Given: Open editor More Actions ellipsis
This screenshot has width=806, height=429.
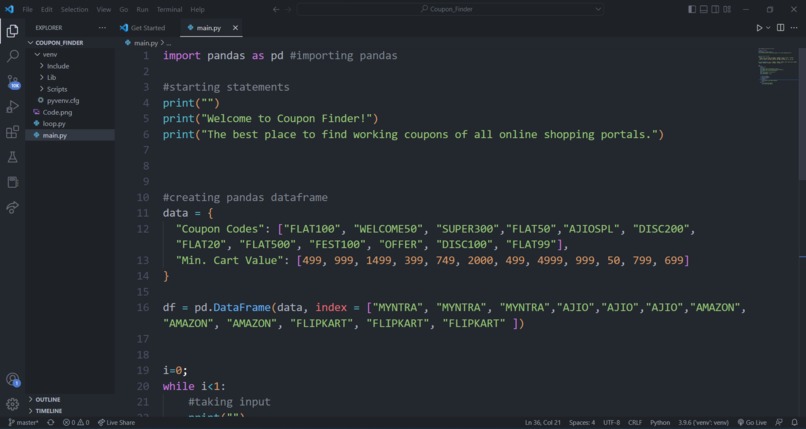Looking at the screenshot, I should point(794,28).
